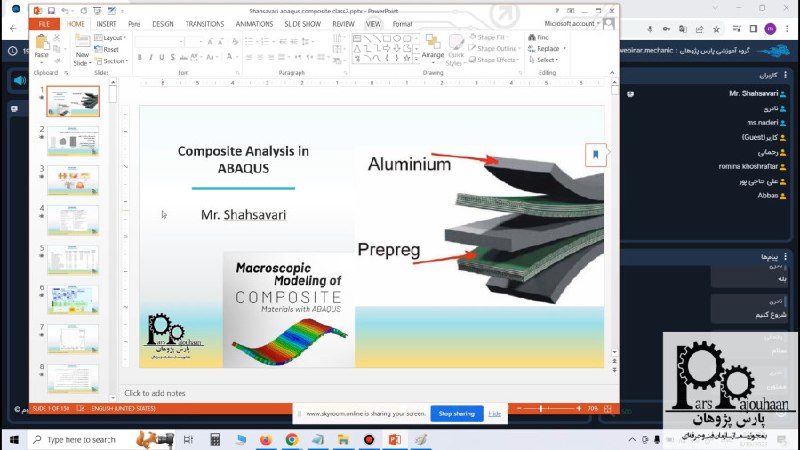Click the fit slide to window icon
The width and height of the screenshot is (800, 450).
point(608,409)
